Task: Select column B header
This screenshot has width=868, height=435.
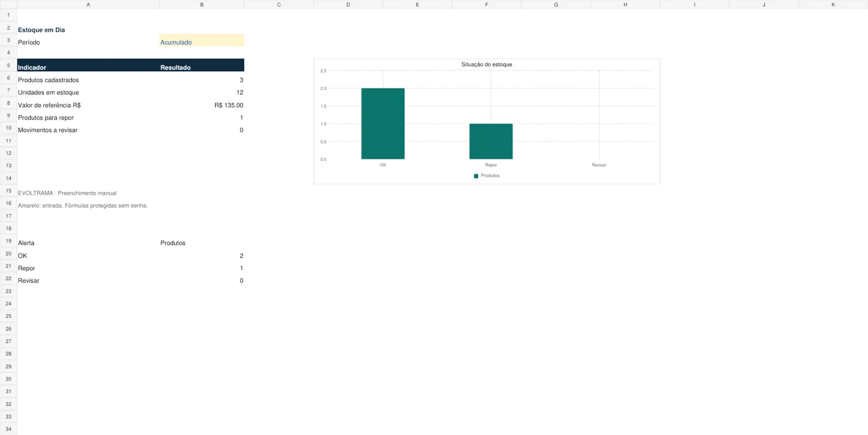Action: tap(201, 4)
